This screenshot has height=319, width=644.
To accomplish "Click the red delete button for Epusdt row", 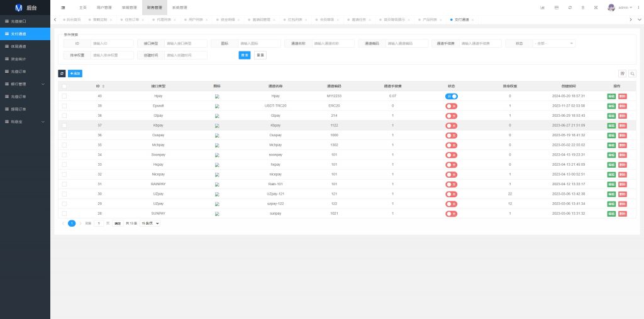I will [623, 106].
